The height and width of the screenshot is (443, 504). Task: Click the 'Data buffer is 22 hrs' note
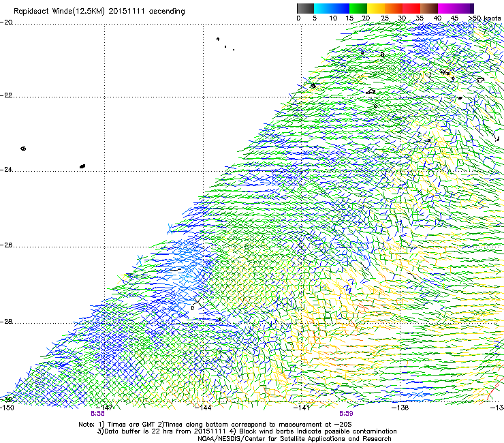(247, 431)
